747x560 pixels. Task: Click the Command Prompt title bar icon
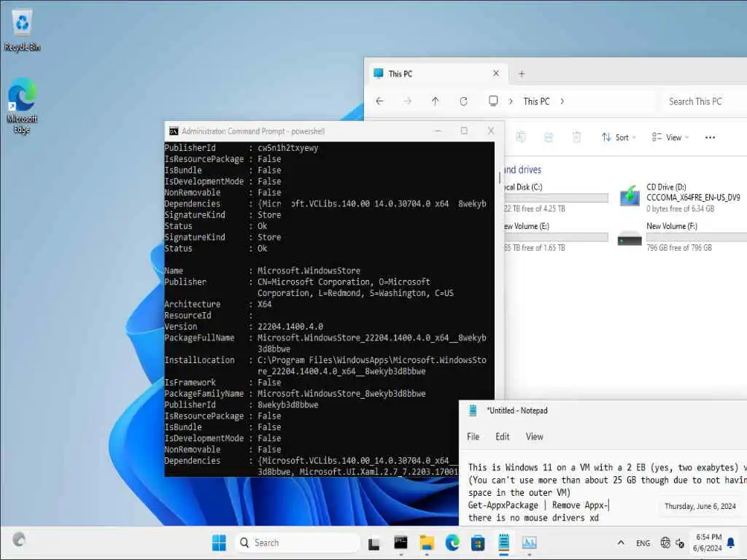pos(174,131)
